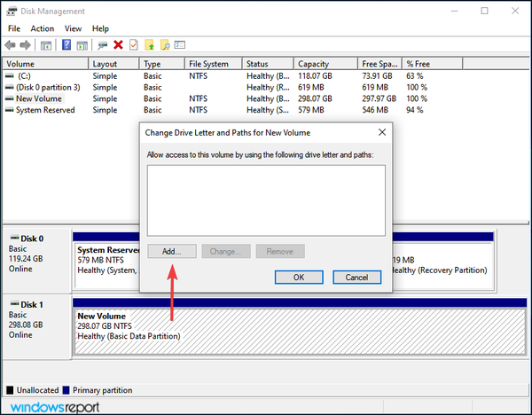
Task: Sort by the Capacity column header
Action: tap(325, 64)
